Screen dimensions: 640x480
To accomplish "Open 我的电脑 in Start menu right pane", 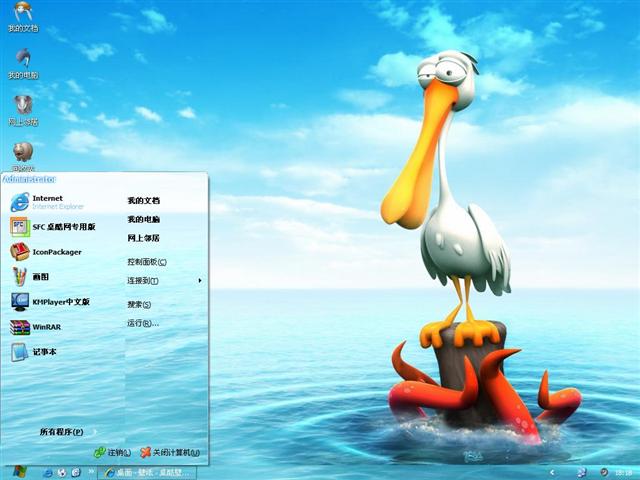I will [143, 219].
